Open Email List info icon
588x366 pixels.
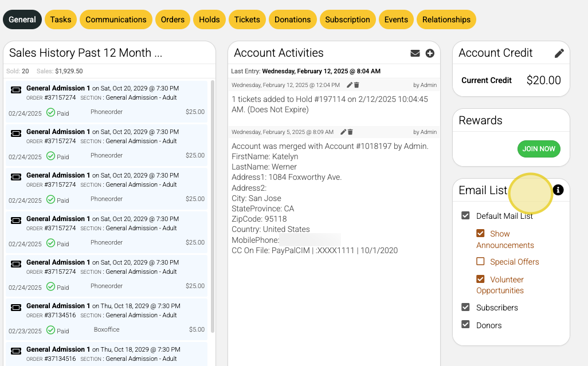click(558, 190)
